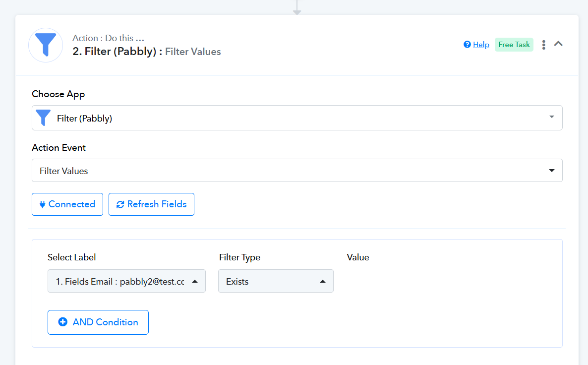This screenshot has width=588, height=365.
Task: Add an AND Condition
Action: click(98, 322)
